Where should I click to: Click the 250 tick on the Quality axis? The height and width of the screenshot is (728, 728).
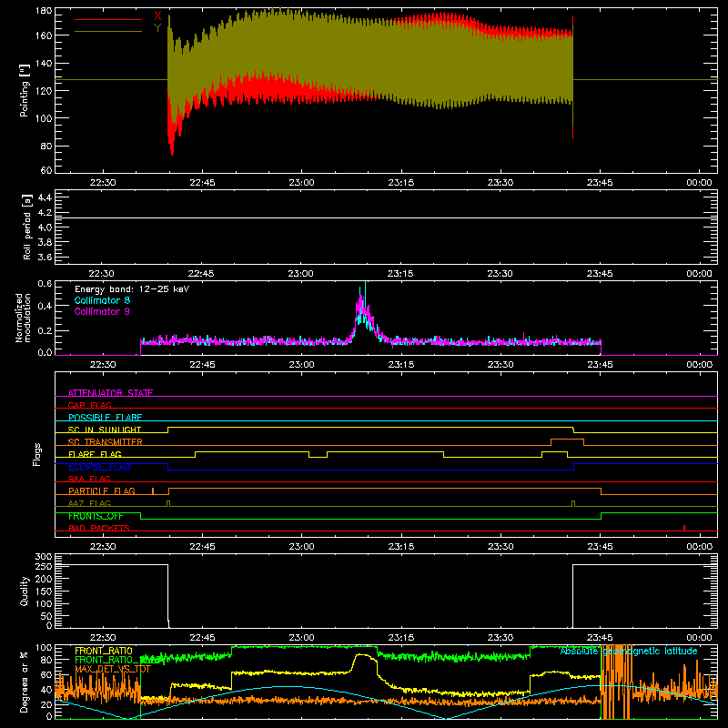coord(43,566)
